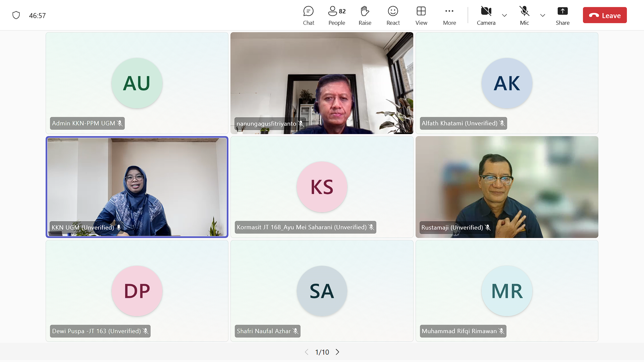Share your screen content
Viewport: 644px width, 362px height.
[x=562, y=15]
